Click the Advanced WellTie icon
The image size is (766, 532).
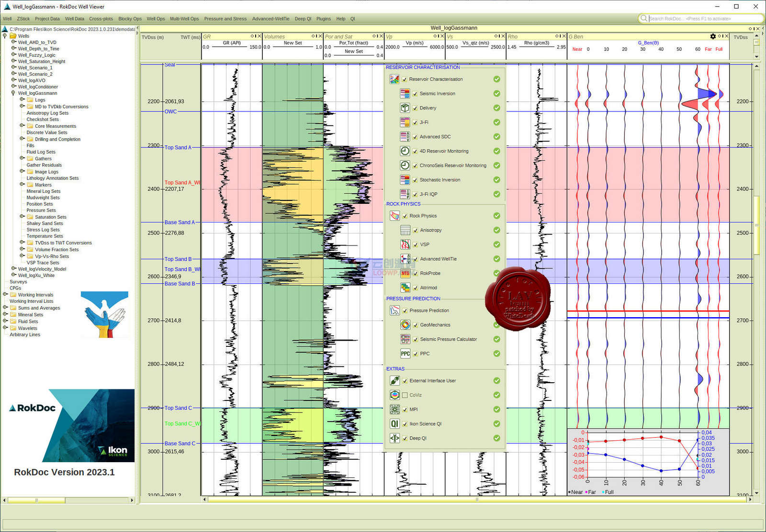coord(406,259)
